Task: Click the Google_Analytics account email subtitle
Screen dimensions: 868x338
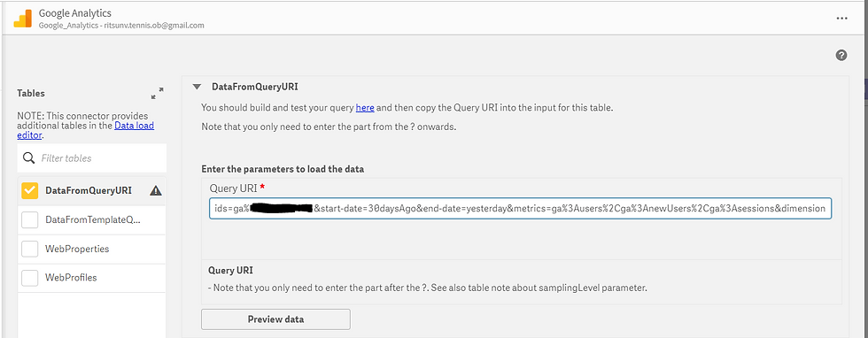Action: (121, 26)
